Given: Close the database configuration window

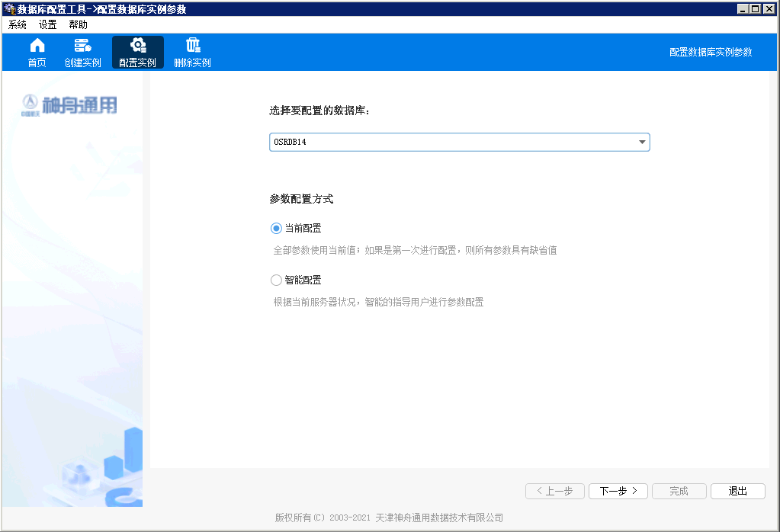Looking at the screenshot, I should (769, 9).
